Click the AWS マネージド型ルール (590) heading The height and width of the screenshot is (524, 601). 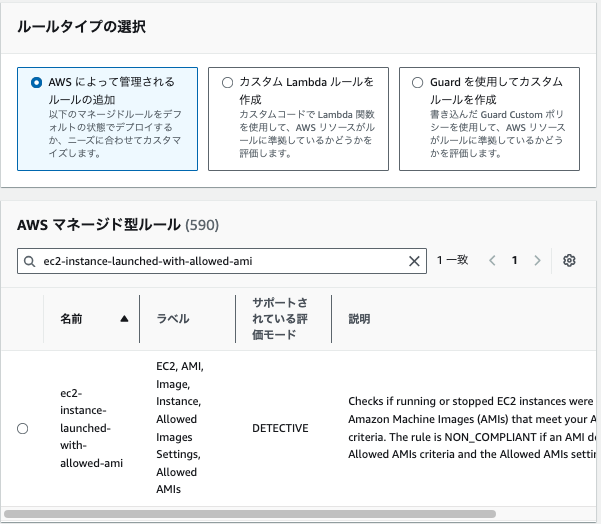tap(118, 225)
